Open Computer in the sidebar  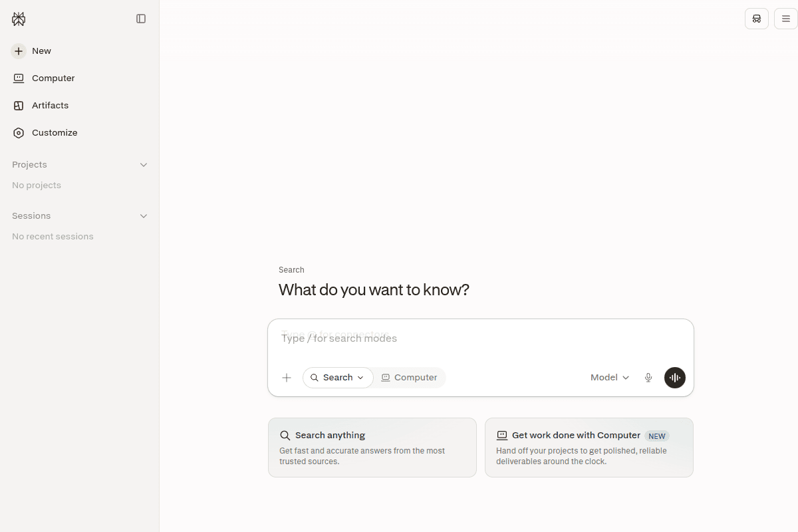[x=80, y=78]
